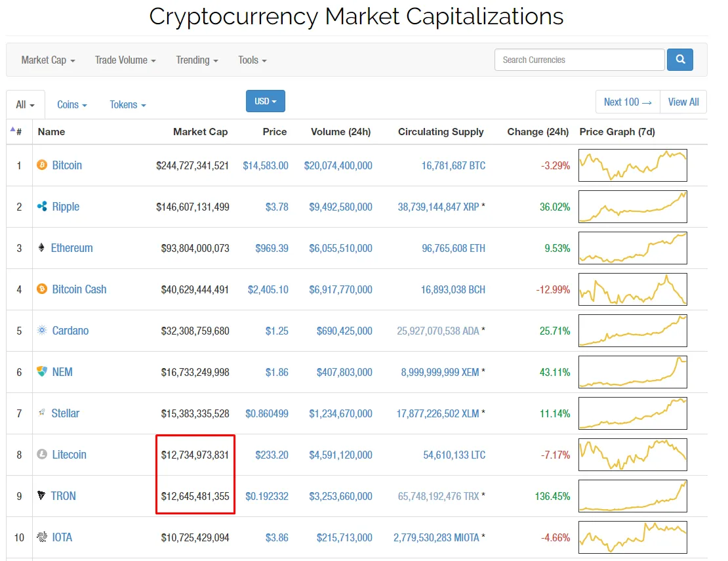Click the IOTA logo icon
Image resolution: width=728 pixels, height=561 pixels.
pos(42,537)
